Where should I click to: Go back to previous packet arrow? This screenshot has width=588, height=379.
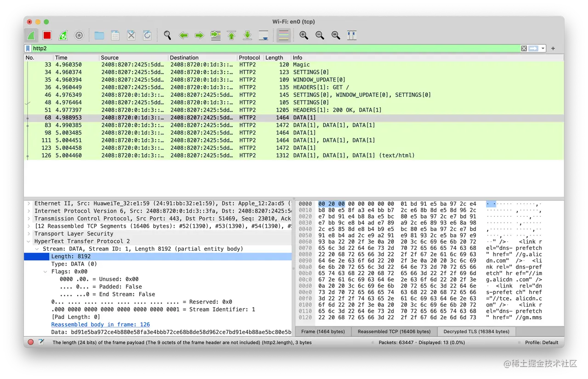click(x=183, y=35)
